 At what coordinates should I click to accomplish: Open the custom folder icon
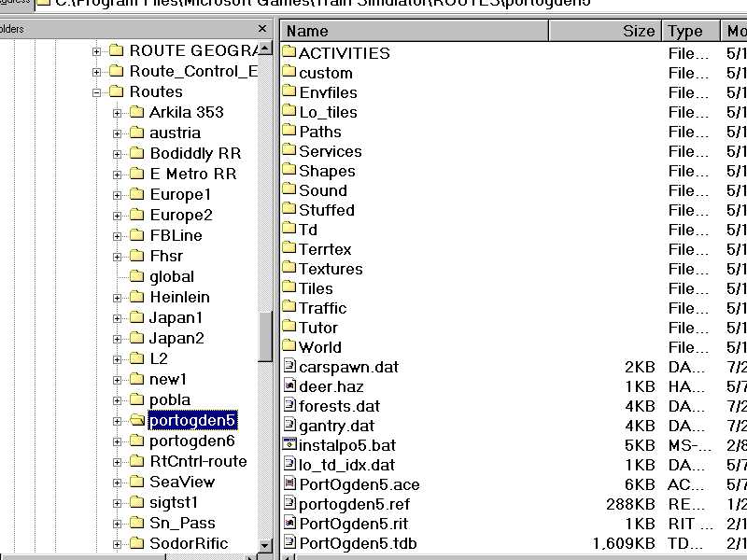tap(289, 72)
